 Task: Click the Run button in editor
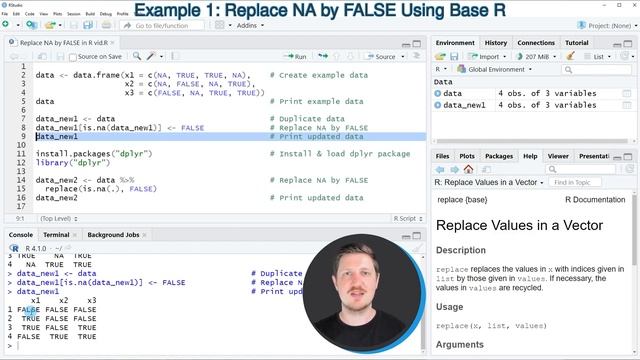296,56
